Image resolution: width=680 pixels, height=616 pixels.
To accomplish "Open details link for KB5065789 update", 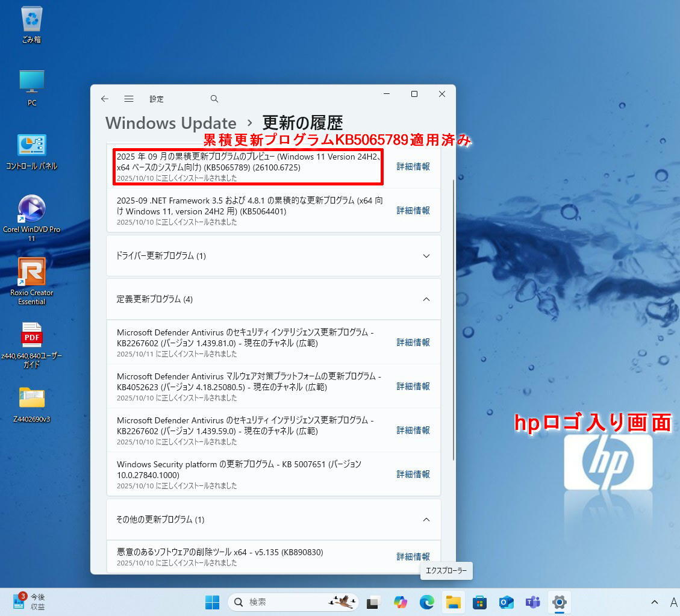I will pyautogui.click(x=413, y=167).
